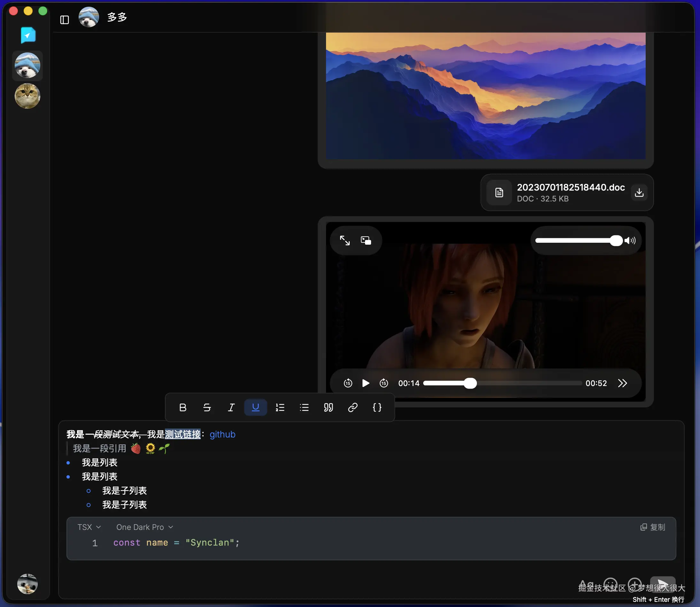Toggle italic formatting

231,407
